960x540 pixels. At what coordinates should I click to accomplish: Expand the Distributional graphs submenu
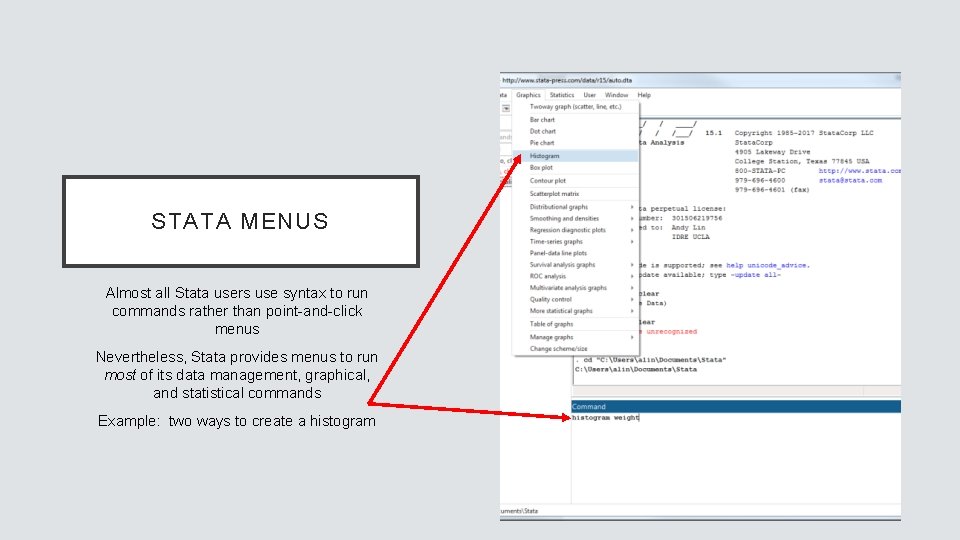575,207
